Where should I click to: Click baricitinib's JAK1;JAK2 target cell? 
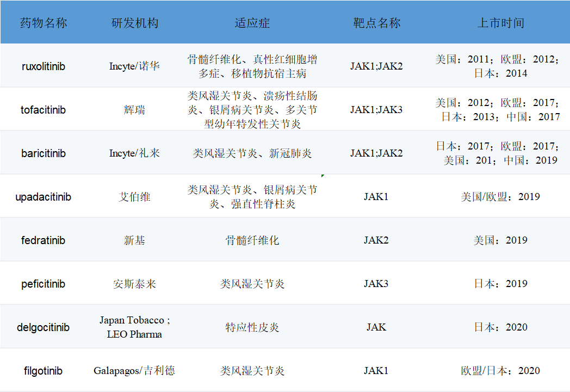tap(376, 153)
